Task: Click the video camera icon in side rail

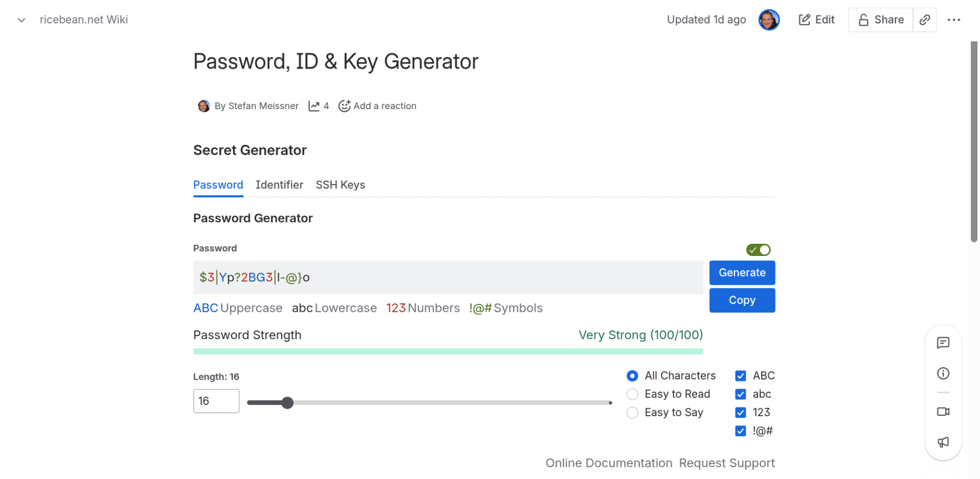Action: tap(943, 411)
